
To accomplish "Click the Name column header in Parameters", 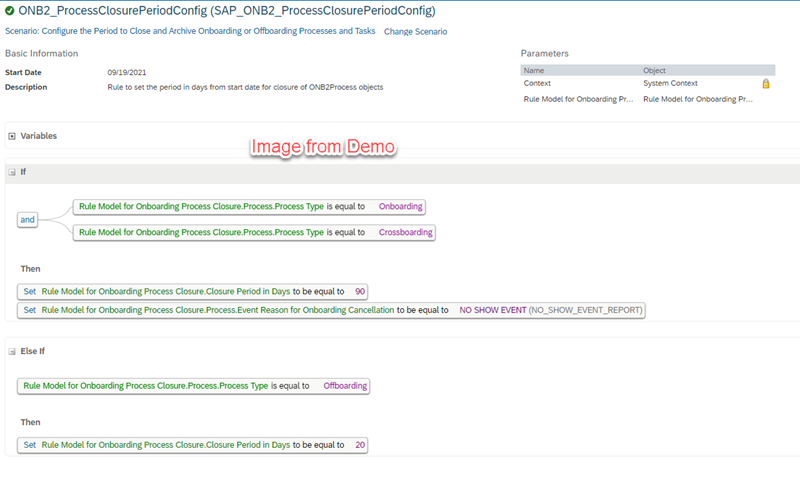I will (534, 70).
